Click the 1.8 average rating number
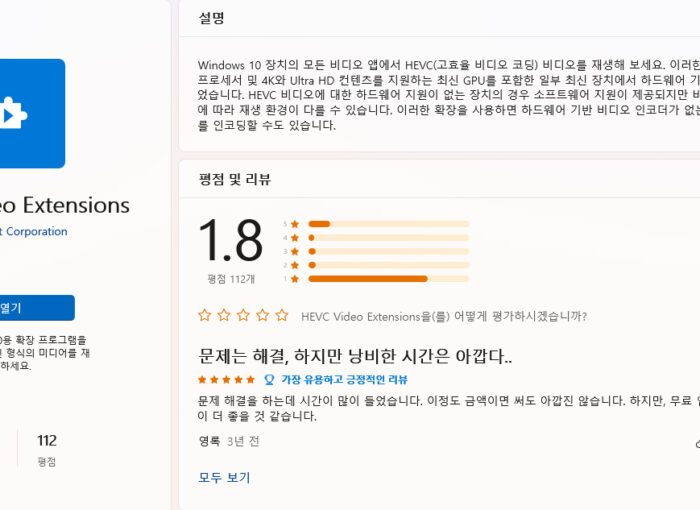 [230, 240]
